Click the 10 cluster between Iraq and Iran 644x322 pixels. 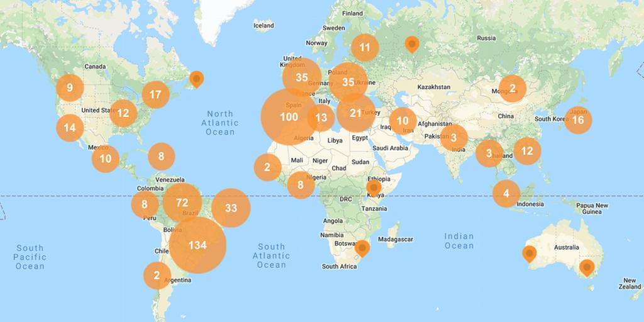click(403, 121)
